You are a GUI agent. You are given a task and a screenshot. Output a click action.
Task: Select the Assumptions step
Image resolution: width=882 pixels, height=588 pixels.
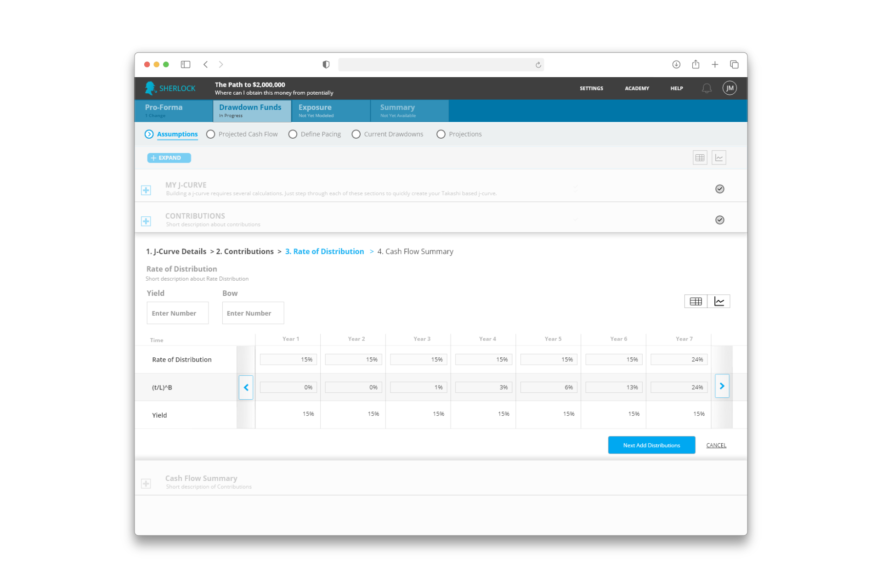[x=171, y=134]
